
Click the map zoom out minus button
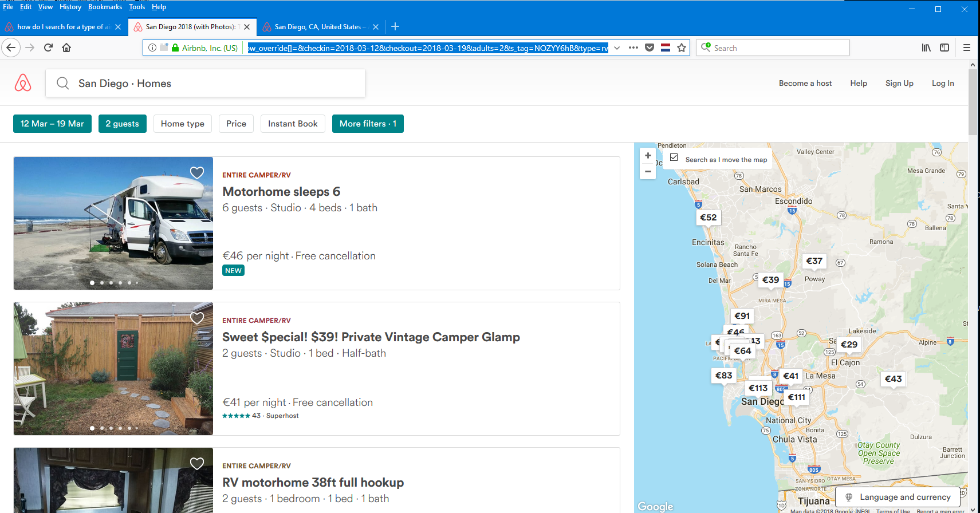pyautogui.click(x=648, y=171)
